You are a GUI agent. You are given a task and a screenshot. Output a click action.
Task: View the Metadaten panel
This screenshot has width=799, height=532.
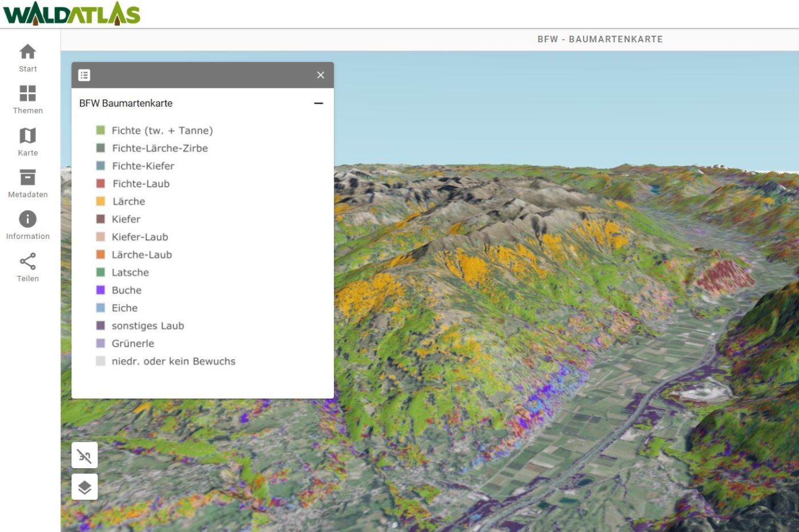coord(27,182)
